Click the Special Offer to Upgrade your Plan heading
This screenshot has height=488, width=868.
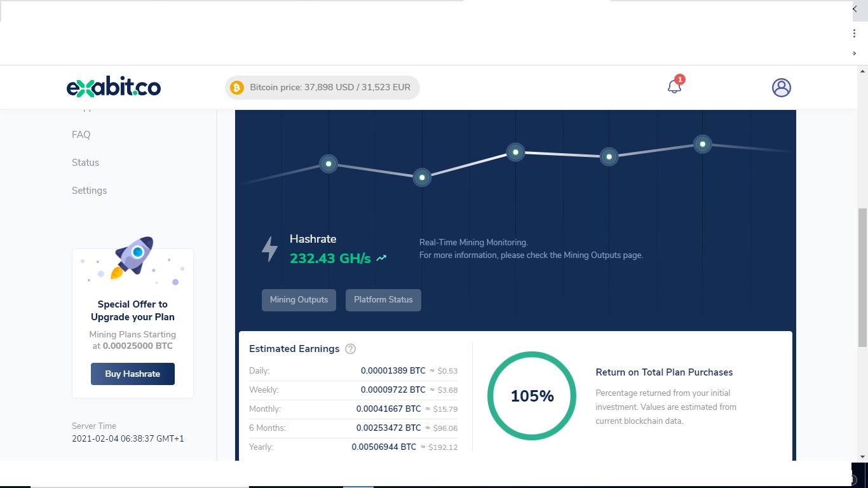click(133, 311)
